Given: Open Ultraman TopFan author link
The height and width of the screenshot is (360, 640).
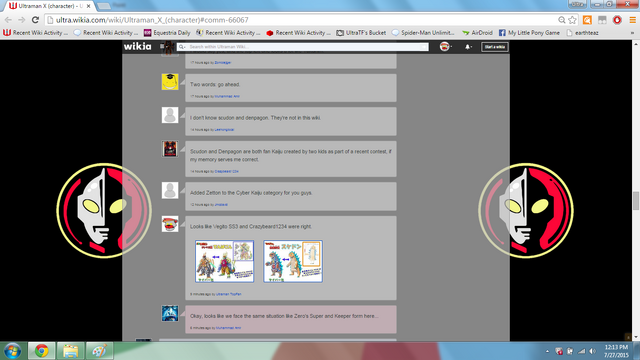Looking at the screenshot, I should click(x=229, y=294).
